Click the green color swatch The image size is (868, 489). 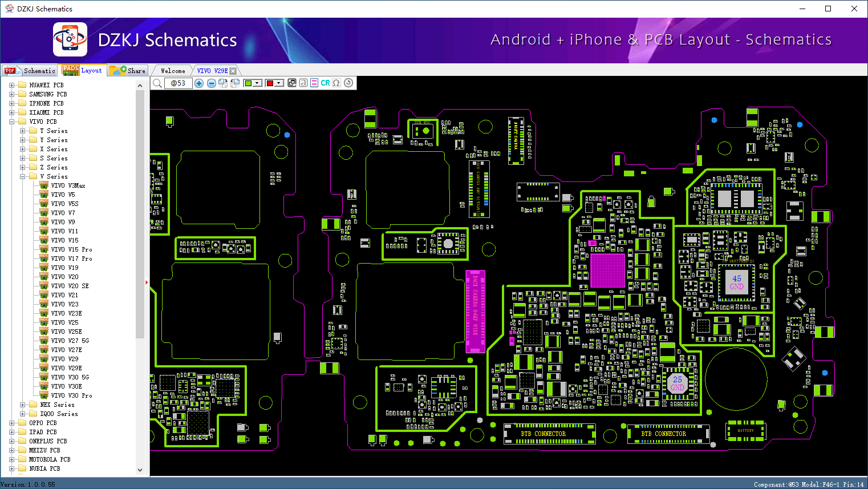[x=248, y=83]
